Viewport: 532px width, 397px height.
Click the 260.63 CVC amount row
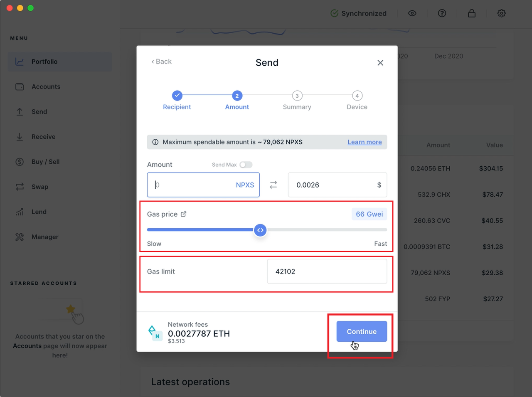[432, 221]
